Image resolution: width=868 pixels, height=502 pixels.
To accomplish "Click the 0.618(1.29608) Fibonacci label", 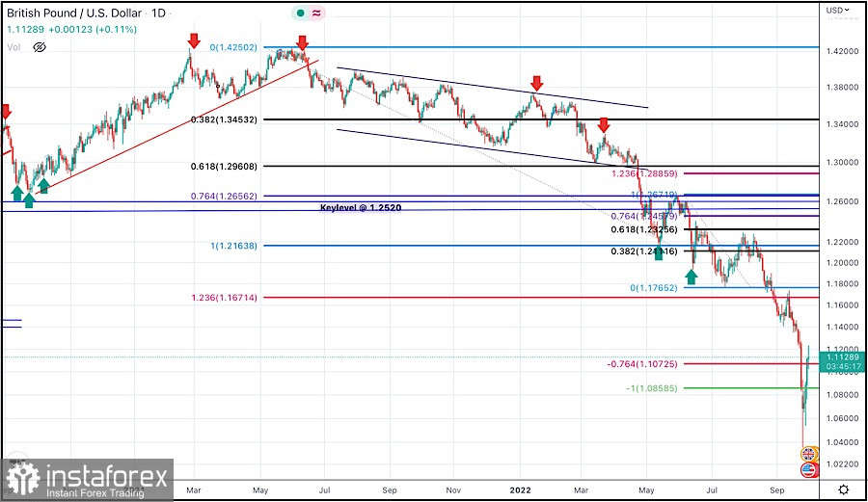I will (224, 166).
